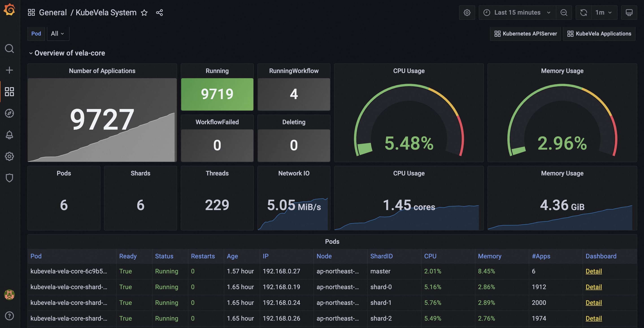The width and height of the screenshot is (644, 328).
Task: Click the Create plus icon
Action: 9,70
